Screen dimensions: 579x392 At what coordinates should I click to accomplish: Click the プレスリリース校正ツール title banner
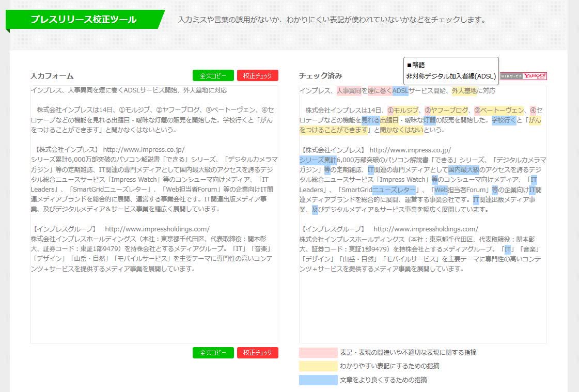click(x=85, y=19)
